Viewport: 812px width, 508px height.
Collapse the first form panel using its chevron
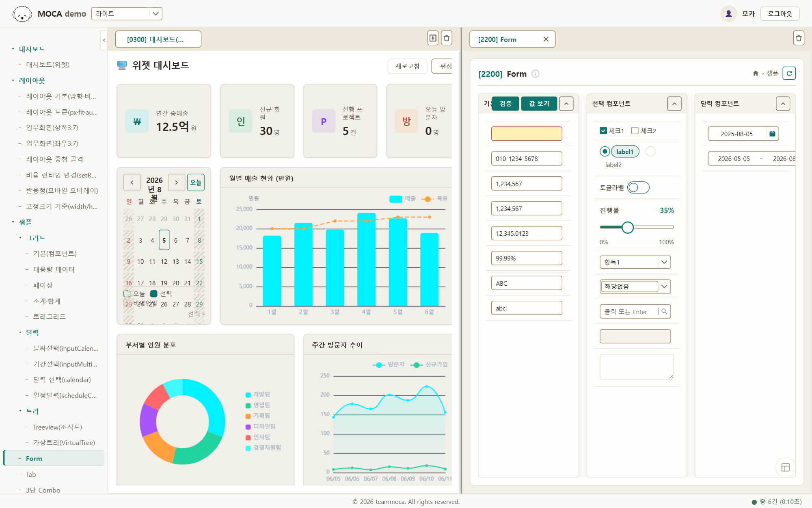coord(566,104)
